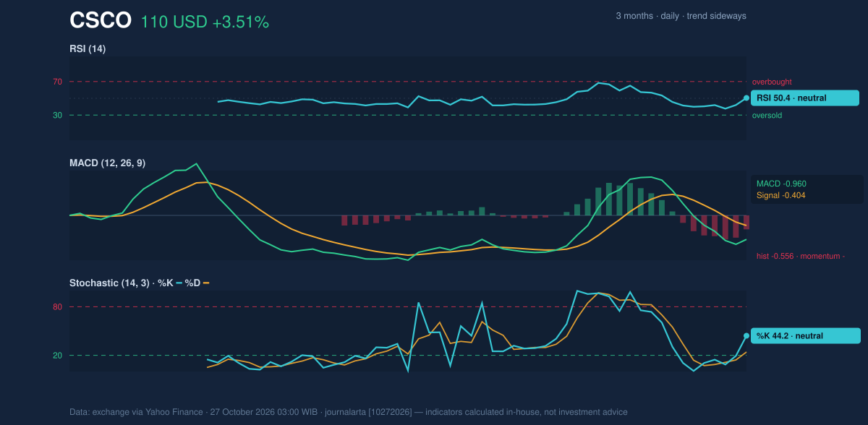Click the %D orange legend swatch
Viewport: 868px width, 425px height.
[206, 283]
